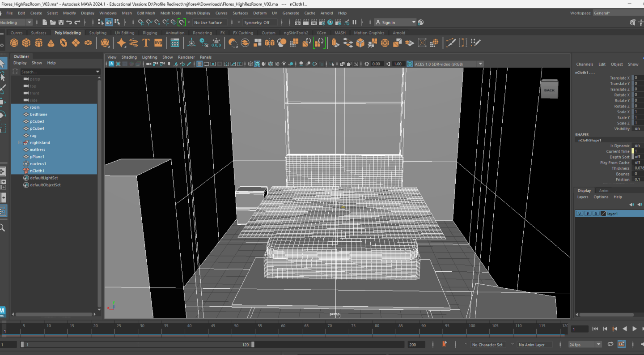The width and height of the screenshot is (644, 355).
Task: Toggle the loop playback button
Action: [610, 344]
